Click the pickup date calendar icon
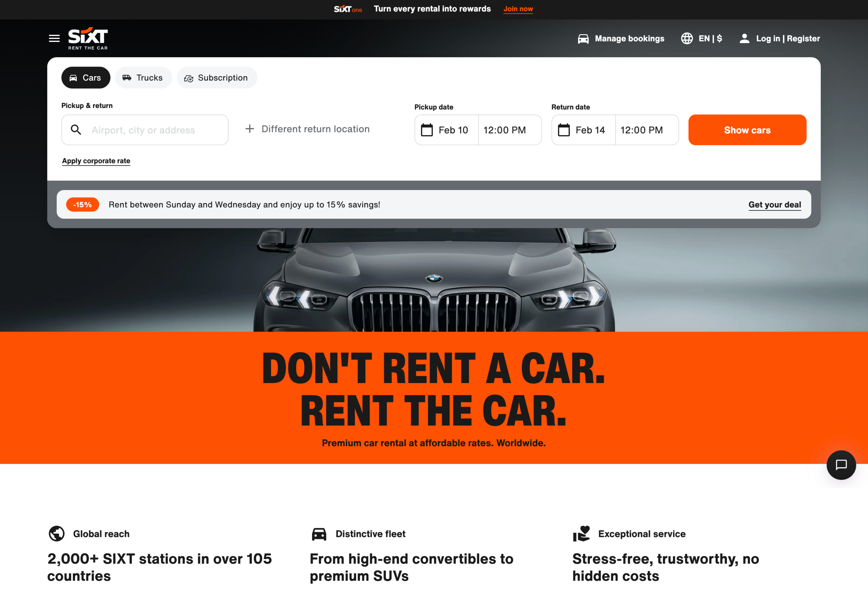The height and width of the screenshot is (589, 868). 427,130
